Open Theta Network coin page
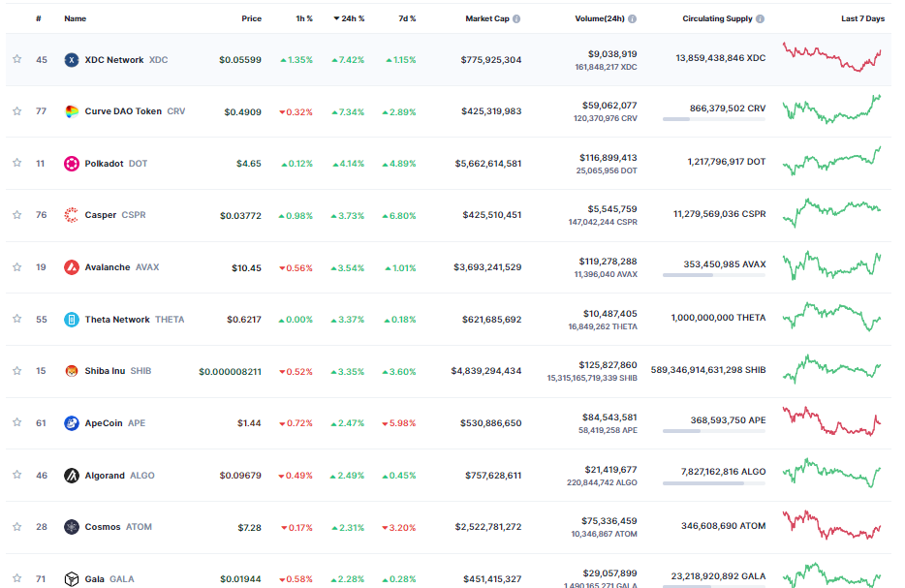The width and height of the screenshot is (905, 588). (117, 319)
